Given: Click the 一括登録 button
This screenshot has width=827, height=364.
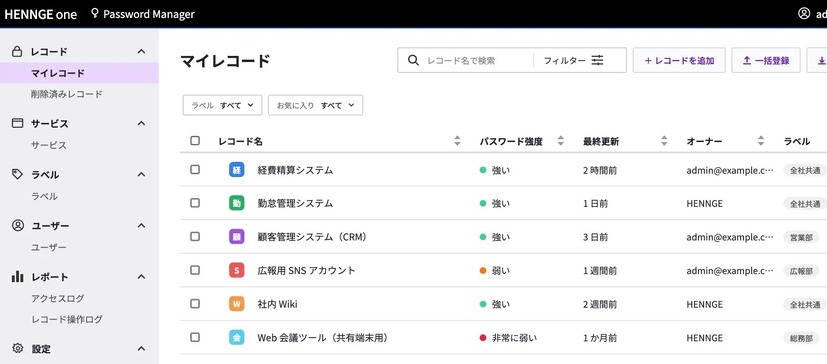Looking at the screenshot, I should click(x=766, y=60).
